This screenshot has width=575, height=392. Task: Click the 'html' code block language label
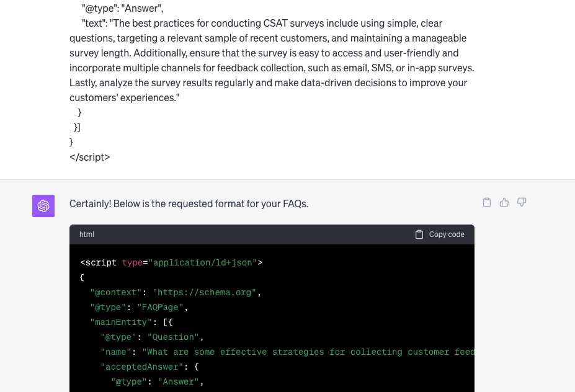87,234
